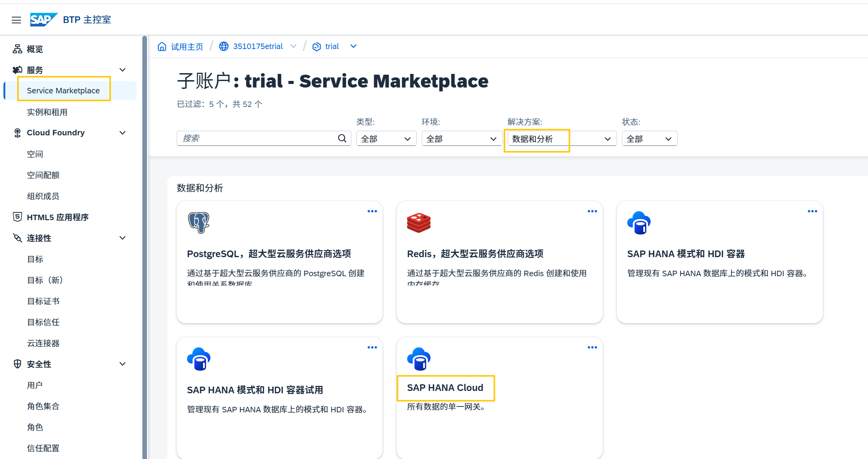This screenshot has height=459, width=868.
Task: Open more options on SAP HANA 模式和 HDI 容器 card
Action: click(x=812, y=211)
